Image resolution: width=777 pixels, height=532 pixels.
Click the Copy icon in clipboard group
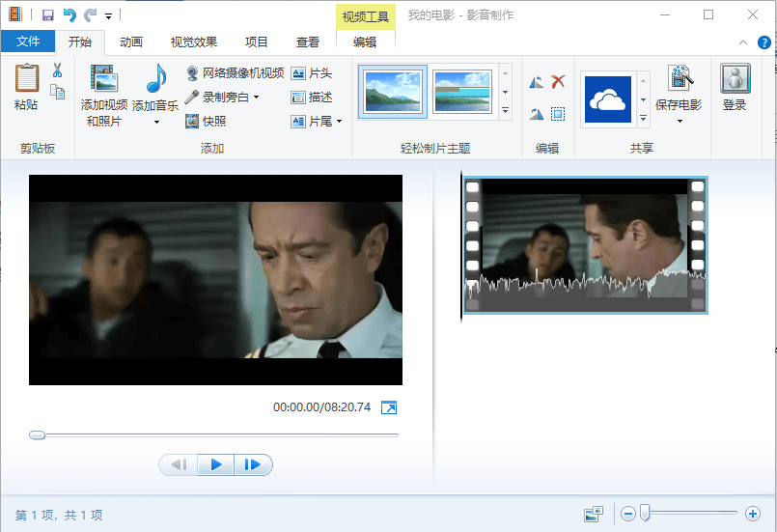tap(58, 92)
